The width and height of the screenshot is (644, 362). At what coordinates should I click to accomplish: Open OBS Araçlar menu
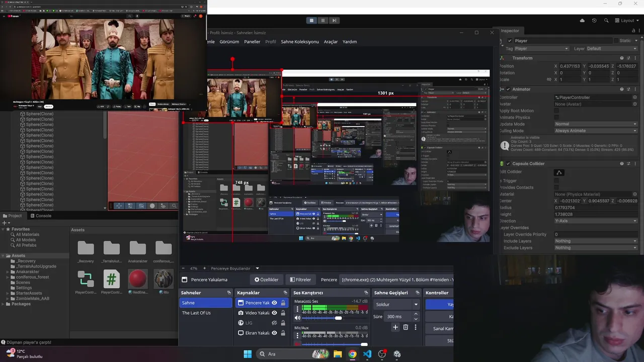click(331, 42)
